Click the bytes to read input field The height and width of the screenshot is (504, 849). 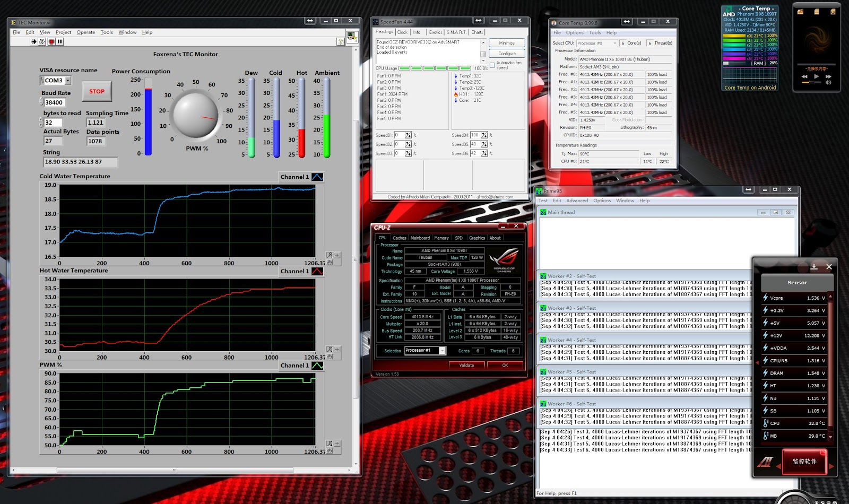coord(53,123)
